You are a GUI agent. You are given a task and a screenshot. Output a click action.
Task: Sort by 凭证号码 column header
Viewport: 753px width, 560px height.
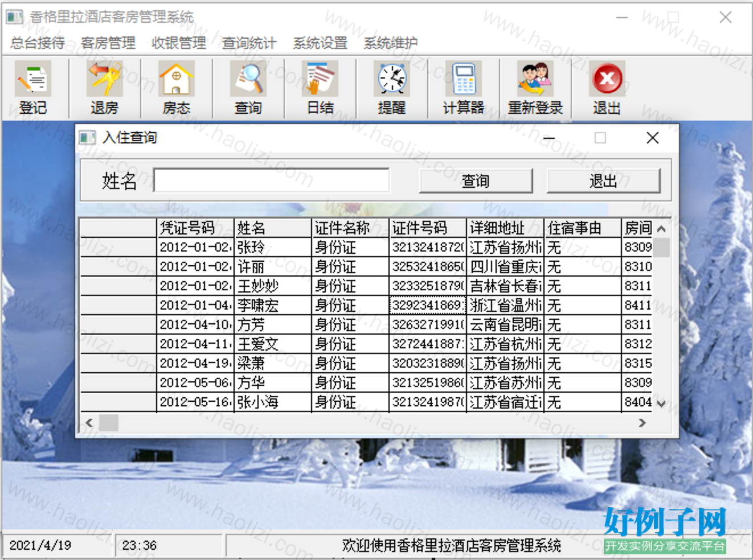(195, 228)
